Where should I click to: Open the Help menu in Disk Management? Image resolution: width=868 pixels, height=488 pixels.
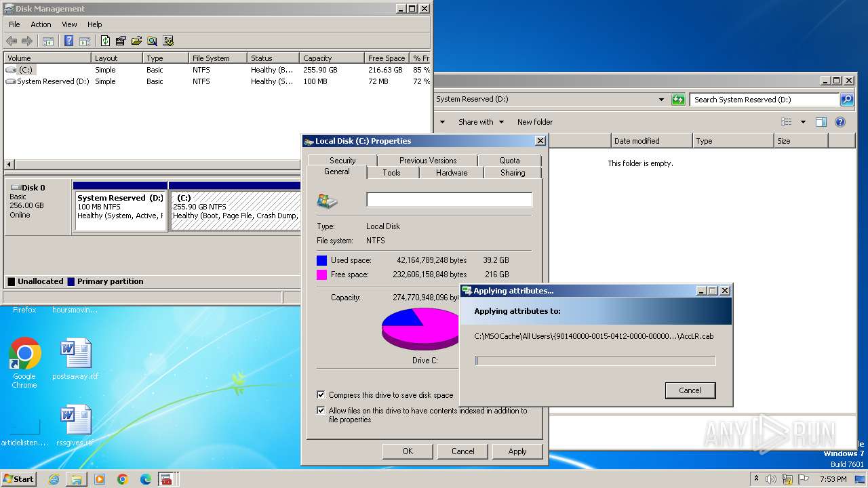tap(95, 24)
